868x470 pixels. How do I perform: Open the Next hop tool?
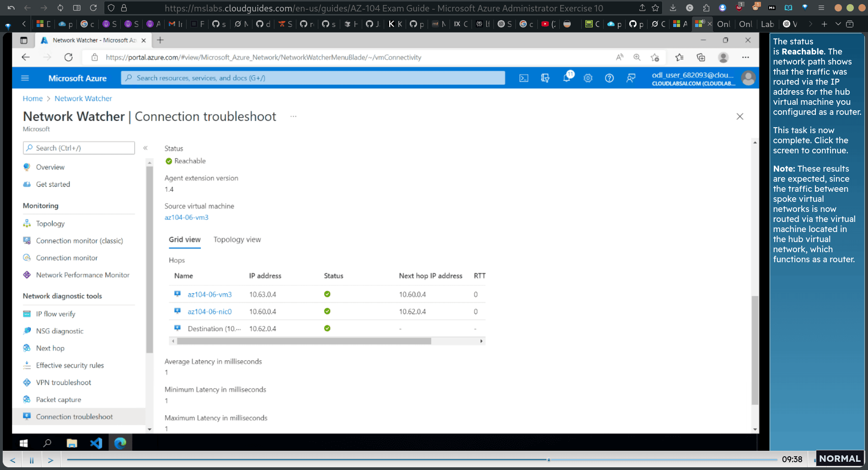(x=50, y=348)
